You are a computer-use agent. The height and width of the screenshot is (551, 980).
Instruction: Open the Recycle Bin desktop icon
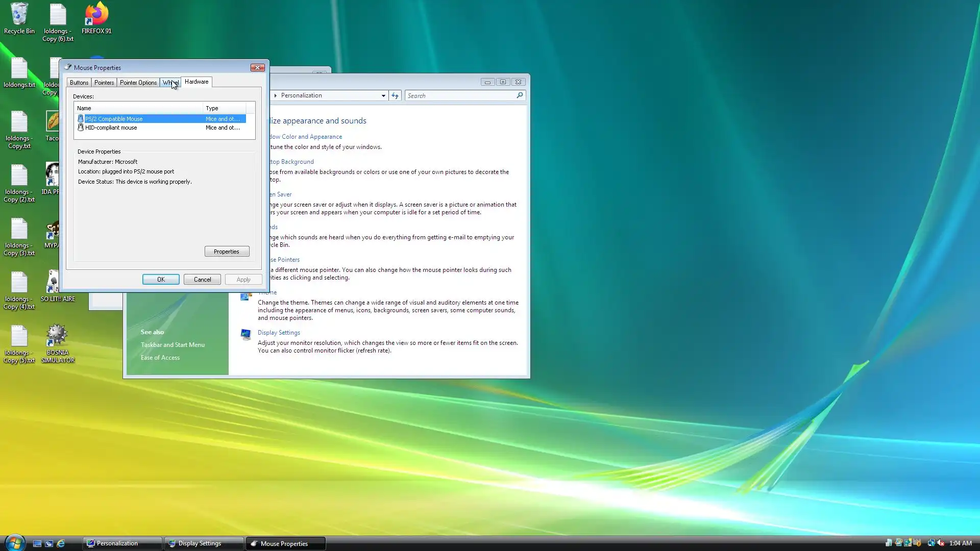pyautogui.click(x=19, y=15)
